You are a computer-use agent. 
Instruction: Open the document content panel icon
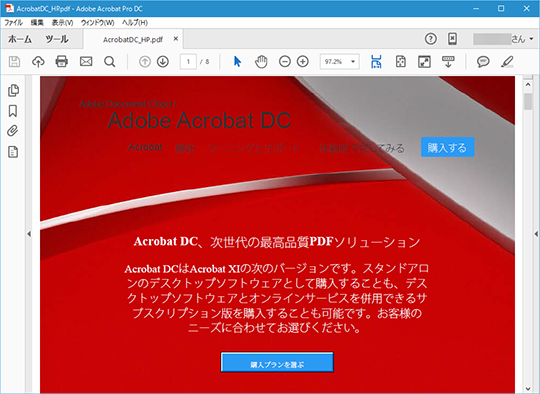13,152
